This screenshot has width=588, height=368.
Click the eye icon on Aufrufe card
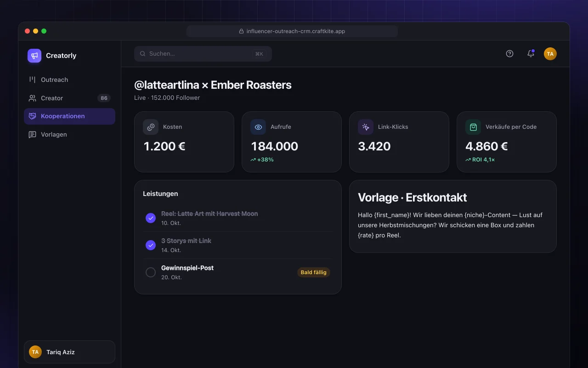258,127
